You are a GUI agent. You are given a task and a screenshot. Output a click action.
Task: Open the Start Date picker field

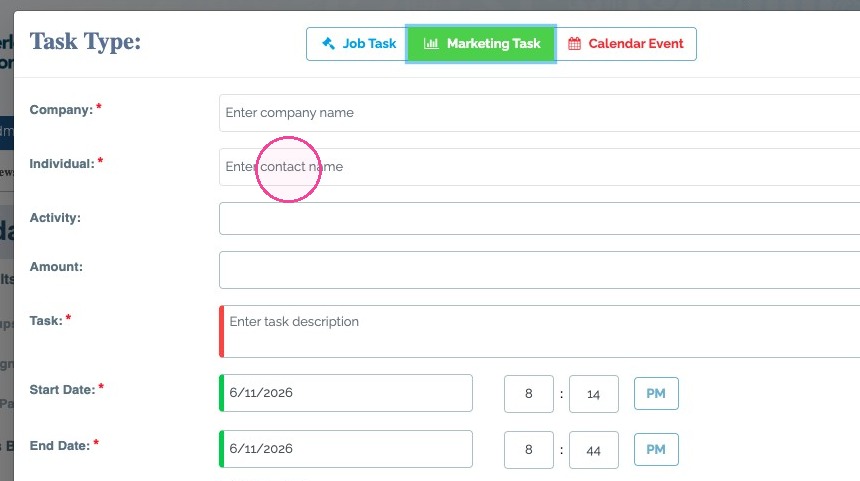346,393
